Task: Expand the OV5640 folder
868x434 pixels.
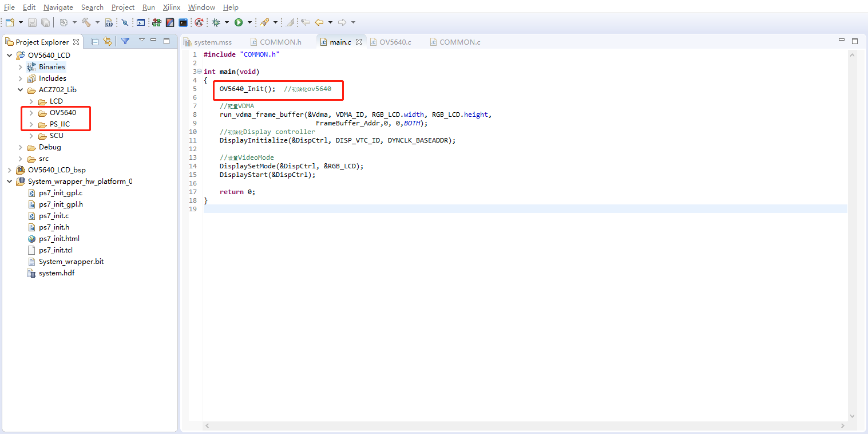Action: click(31, 113)
